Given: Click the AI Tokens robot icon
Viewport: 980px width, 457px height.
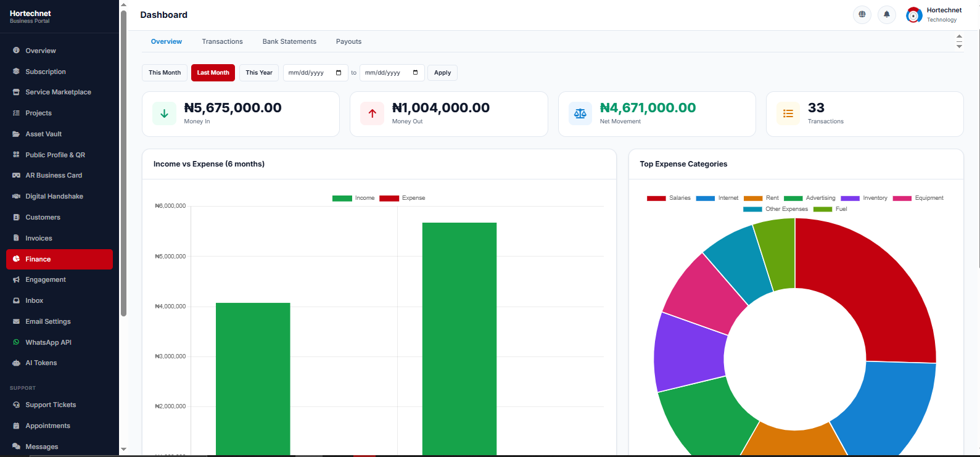Looking at the screenshot, I should click(16, 363).
